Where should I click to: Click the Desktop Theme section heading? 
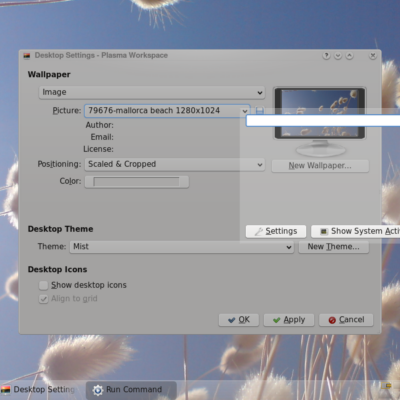tap(60, 229)
